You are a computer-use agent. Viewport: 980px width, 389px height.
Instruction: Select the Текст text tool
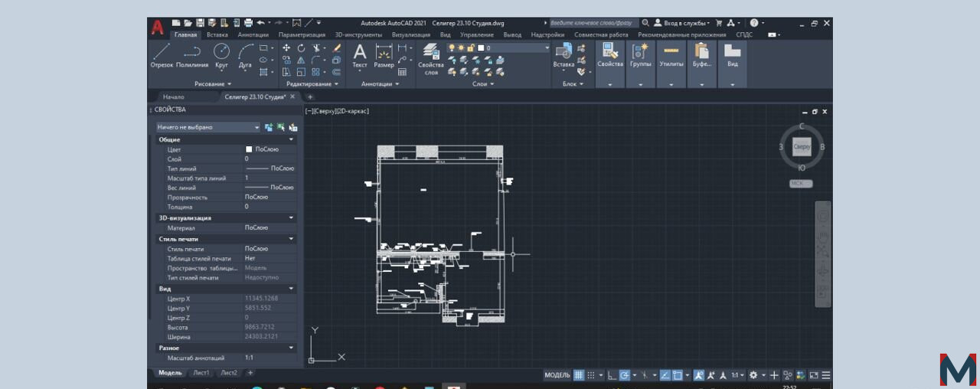[360, 56]
